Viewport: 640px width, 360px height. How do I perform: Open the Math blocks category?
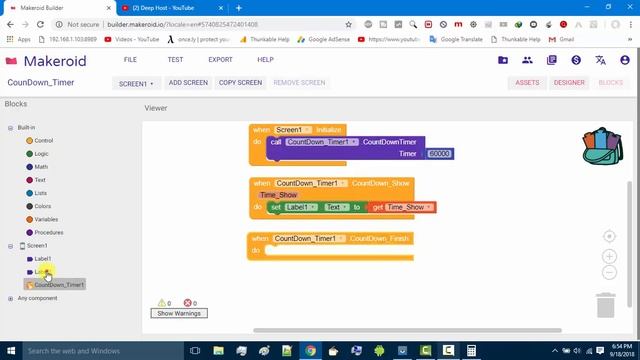[x=37, y=167]
